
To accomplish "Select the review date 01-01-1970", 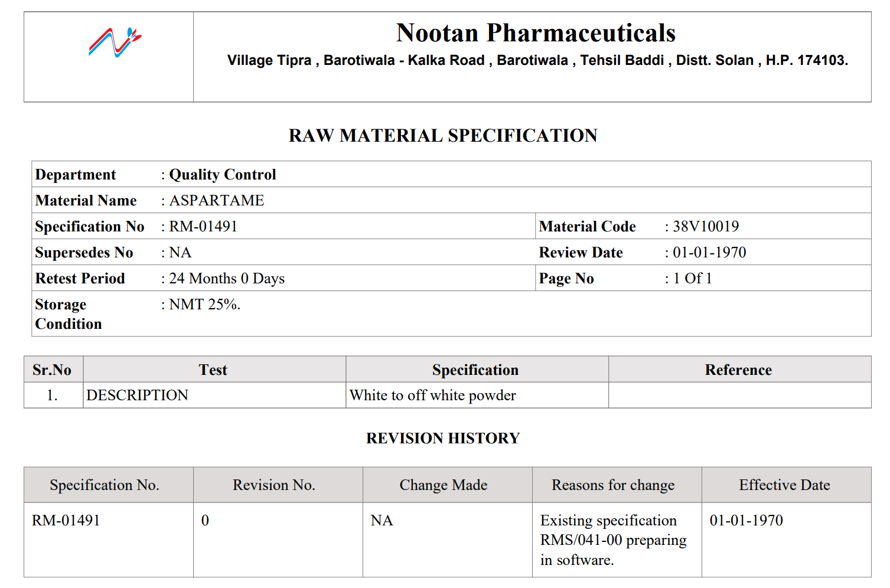I will tap(709, 253).
